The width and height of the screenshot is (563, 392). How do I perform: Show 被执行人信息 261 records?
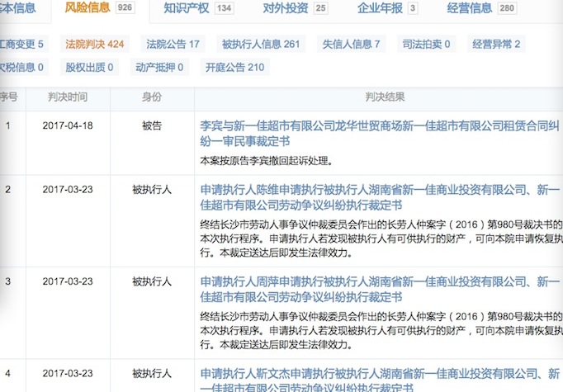(261, 45)
